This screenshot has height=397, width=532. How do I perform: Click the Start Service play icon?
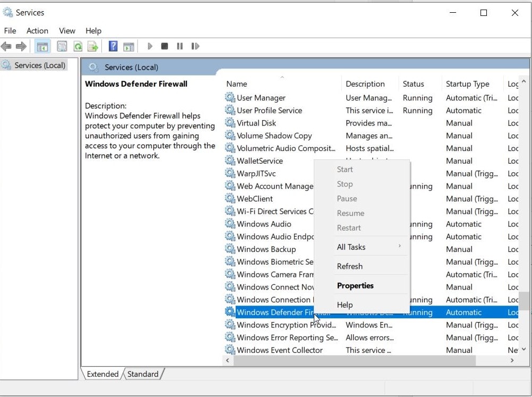pyautogui.click(x=150, y=46)
